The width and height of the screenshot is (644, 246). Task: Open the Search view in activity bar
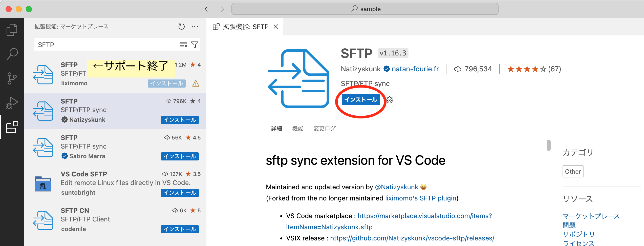coord(12,54)
